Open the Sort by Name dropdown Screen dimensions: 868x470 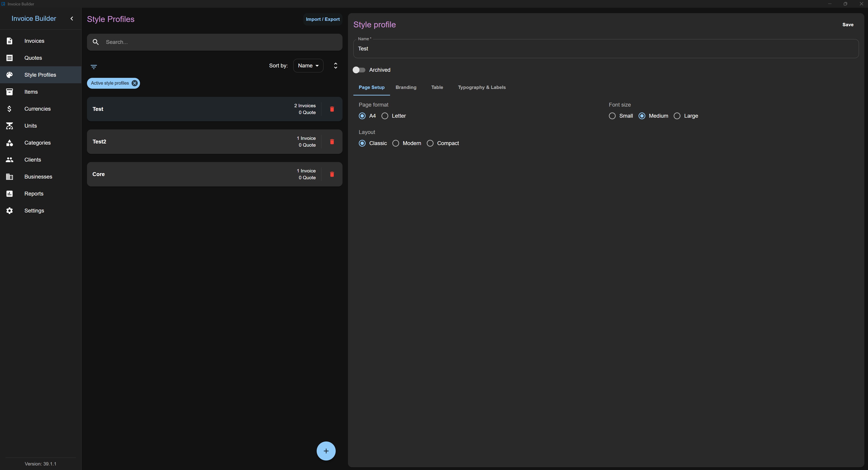tap(308, 66)
